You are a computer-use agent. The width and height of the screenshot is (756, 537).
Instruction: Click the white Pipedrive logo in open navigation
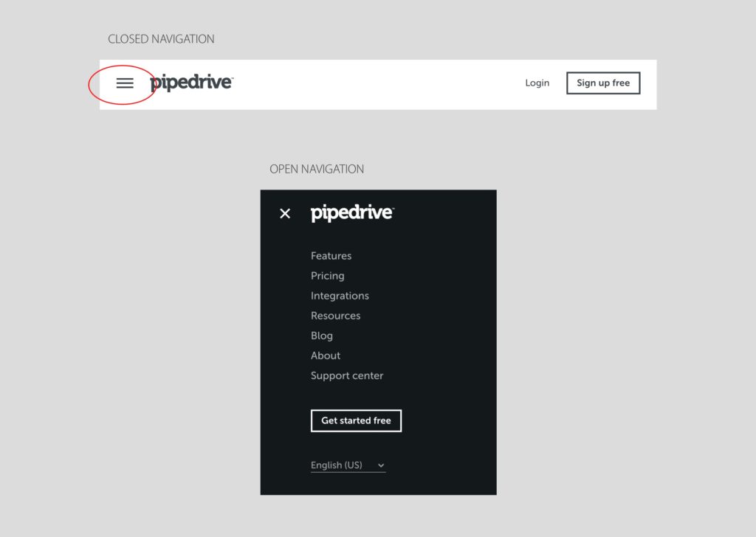(x=352, y=213)
